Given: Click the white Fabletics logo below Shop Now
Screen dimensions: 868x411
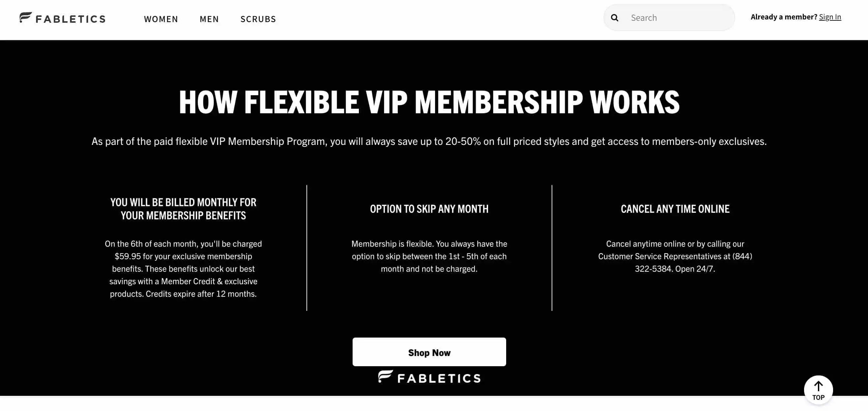Looking at the screenshot, I should pos(429,377).
